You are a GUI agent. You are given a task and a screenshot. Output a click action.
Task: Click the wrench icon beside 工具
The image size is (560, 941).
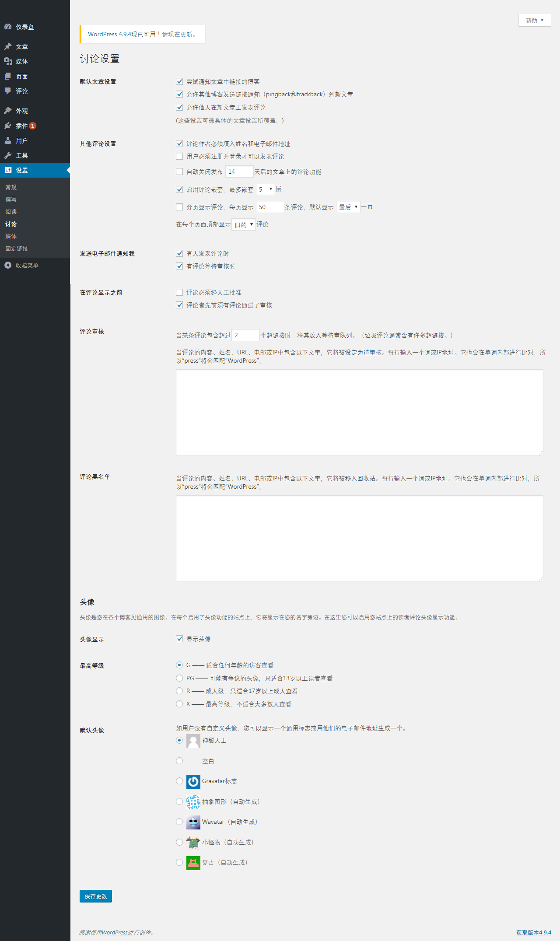(8, 155)
